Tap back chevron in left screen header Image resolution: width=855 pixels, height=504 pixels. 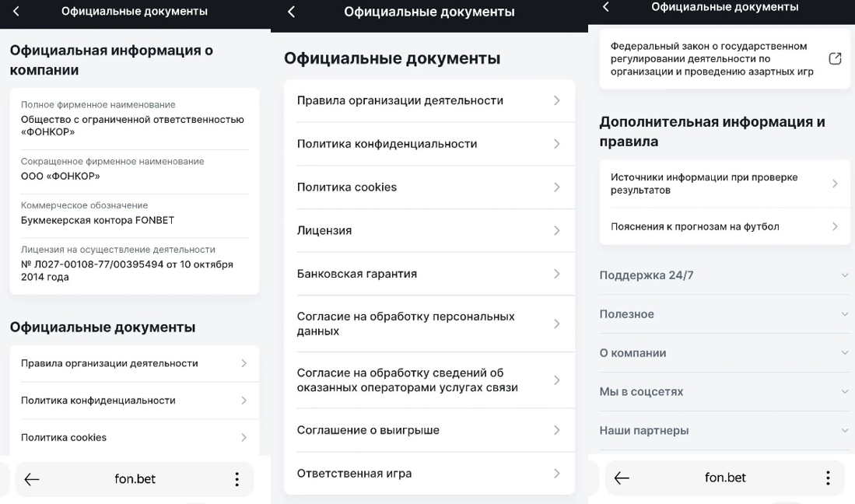pos(16,11)
